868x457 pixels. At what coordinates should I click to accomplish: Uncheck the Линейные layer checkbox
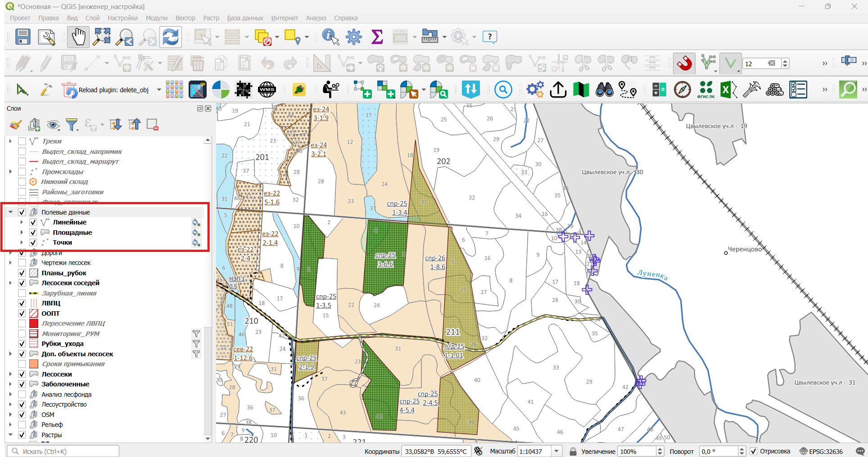coord(33,222)
